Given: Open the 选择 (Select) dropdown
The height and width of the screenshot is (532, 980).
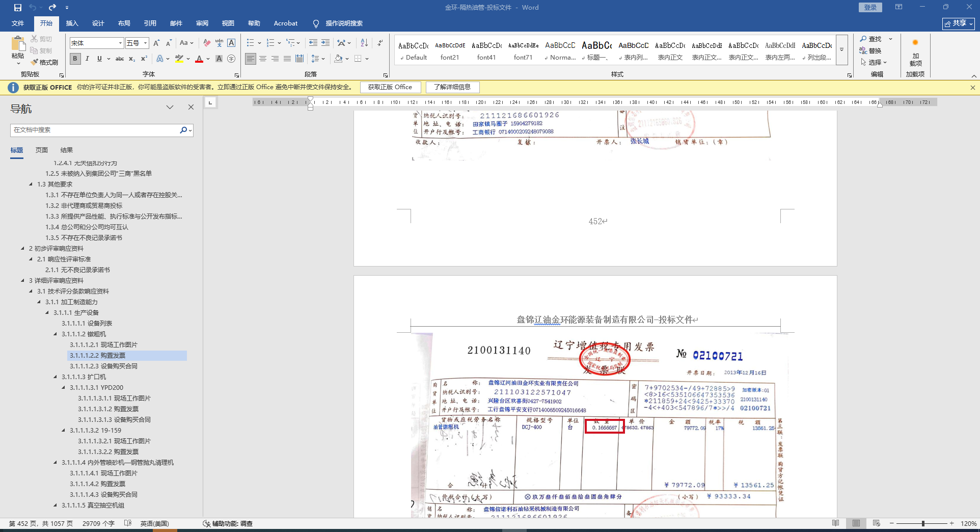Looking at the screenshot, I should pos(874,62).
